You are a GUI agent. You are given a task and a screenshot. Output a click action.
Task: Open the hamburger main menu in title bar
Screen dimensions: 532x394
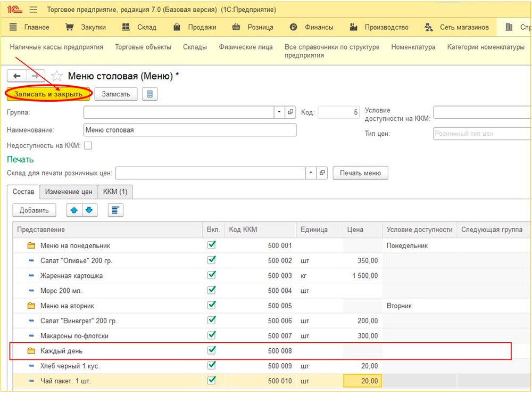coord(33,10)
